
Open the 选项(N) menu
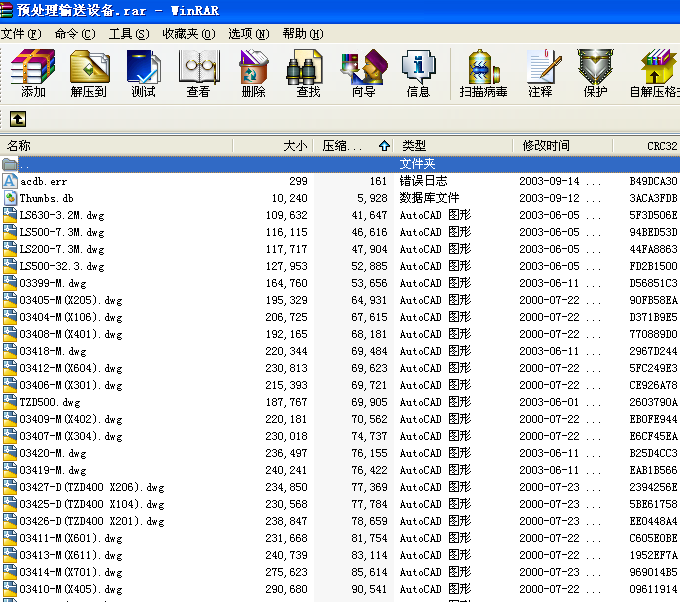click(x=249, y=34)
